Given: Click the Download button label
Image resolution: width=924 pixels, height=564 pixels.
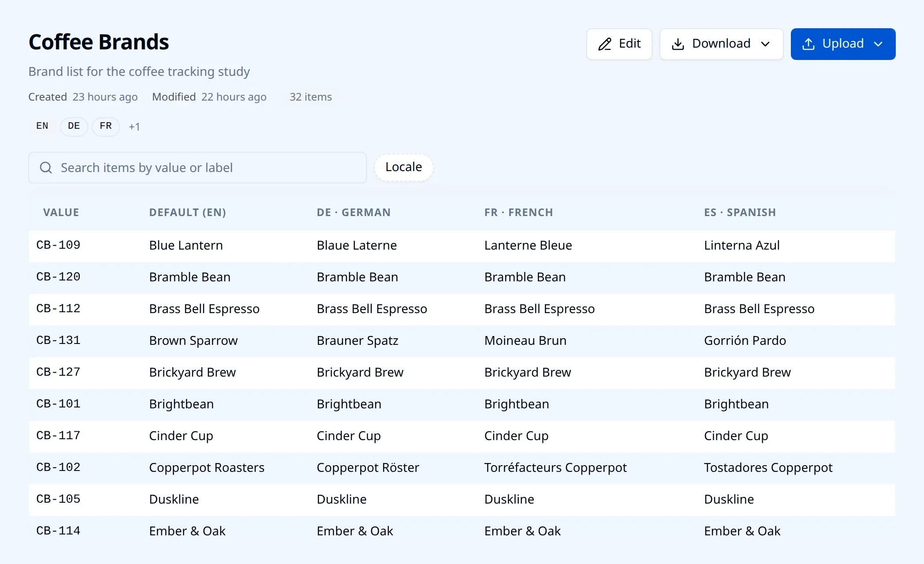Looking at the screenshot, I should pyautogui.click(x=721, y=44).
